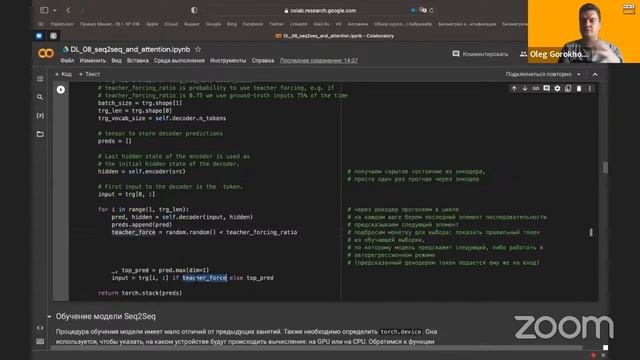Image resolution: width=640 pixels, height=360 pixels.
Task: Click the second pinned tab icon
Action: [x=53, y=36]
